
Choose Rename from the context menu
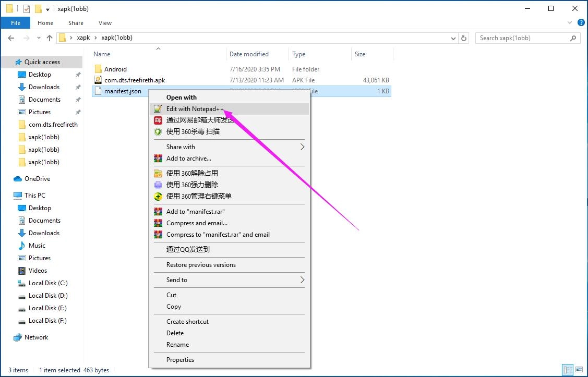tap(177, 344)
